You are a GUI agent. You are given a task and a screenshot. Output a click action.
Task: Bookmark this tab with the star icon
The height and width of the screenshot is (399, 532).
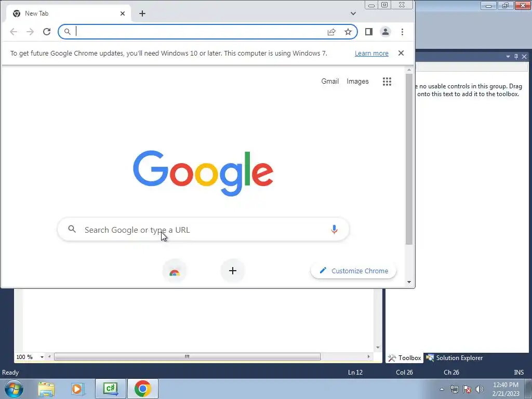[x=348, y=32]
